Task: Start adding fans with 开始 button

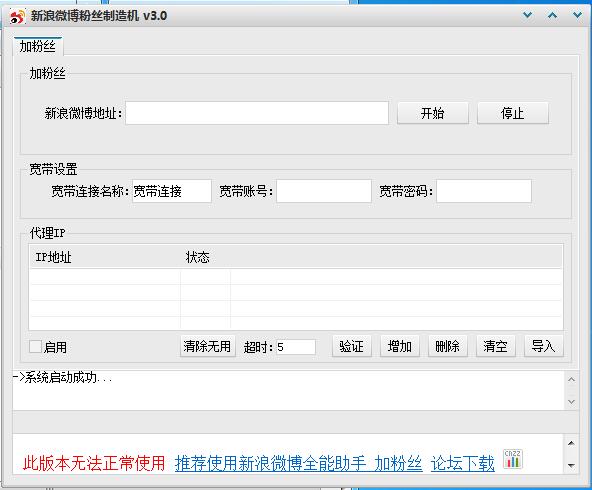Action: click(433, 113)
